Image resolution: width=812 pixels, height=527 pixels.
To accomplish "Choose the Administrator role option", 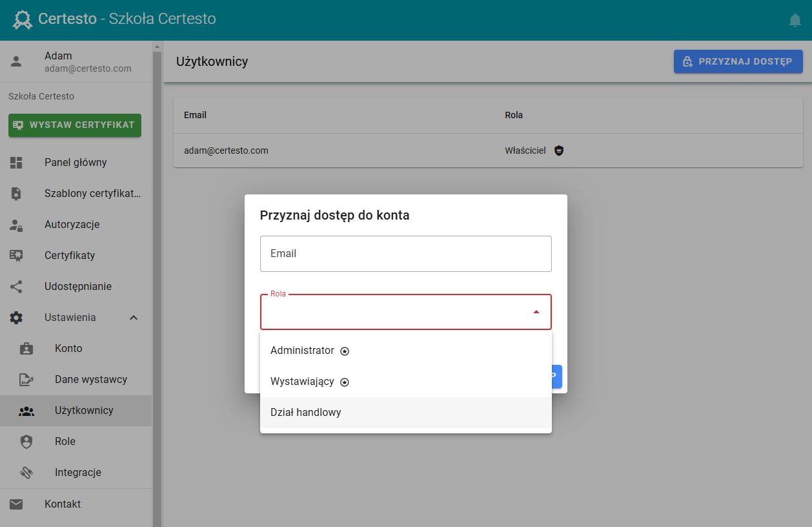I will [x=406, y=351].
